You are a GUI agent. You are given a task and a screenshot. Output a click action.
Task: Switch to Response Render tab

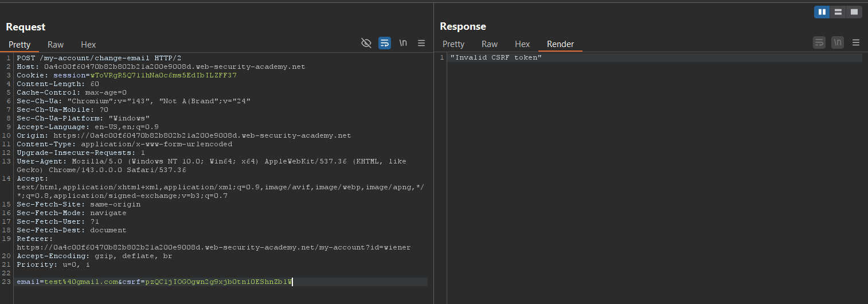[x=560, y=44]
